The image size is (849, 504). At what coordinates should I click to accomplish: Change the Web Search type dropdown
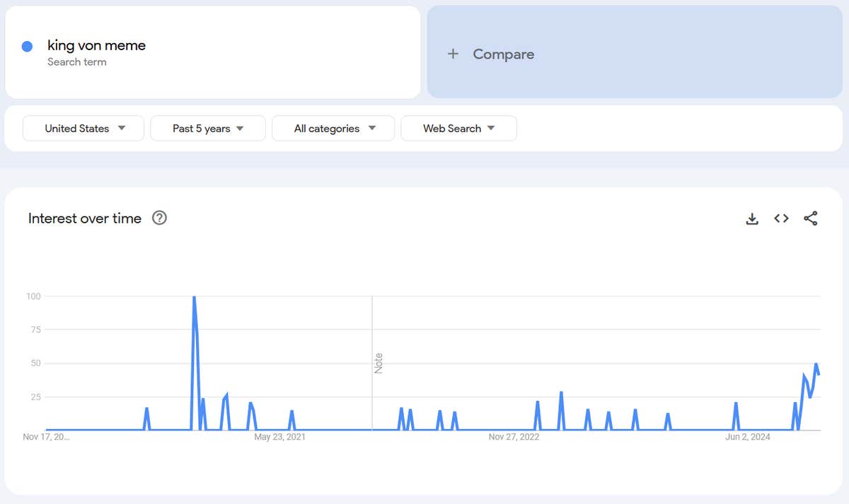(458, 129)
